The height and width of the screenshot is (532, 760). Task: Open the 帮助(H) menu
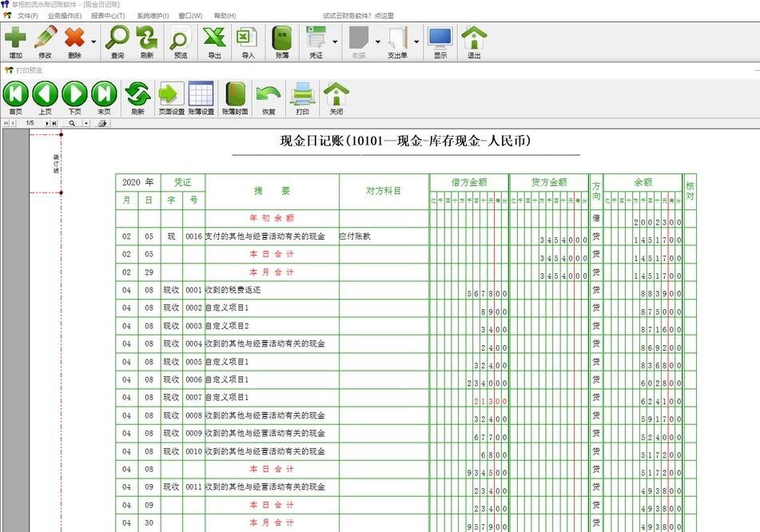(225, 16)
